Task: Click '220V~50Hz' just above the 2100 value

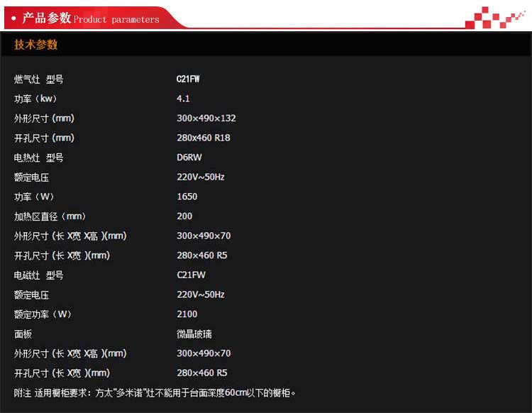Action: point(201,294)
